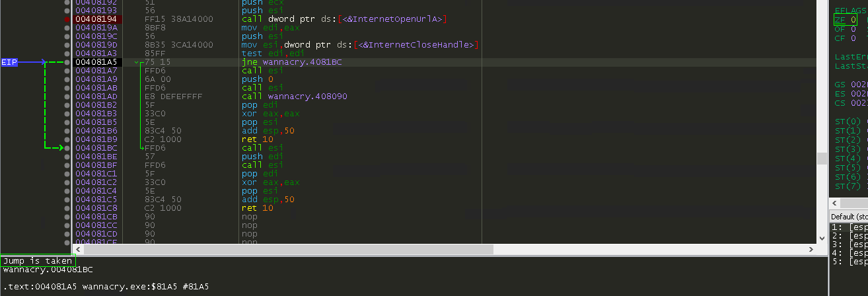Click the .text:004081A5 wannacry.exe status line

[106, 287]
